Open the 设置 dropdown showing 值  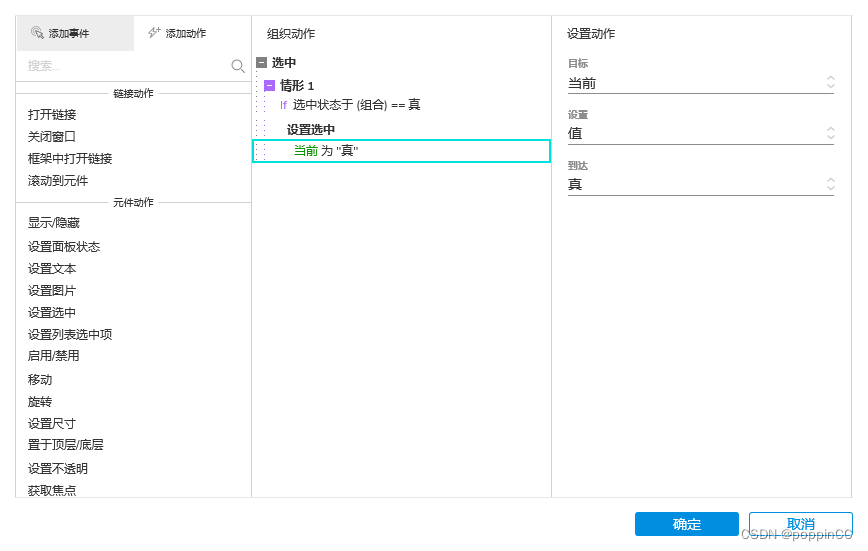pyautogui.click(x=700, y=133)
